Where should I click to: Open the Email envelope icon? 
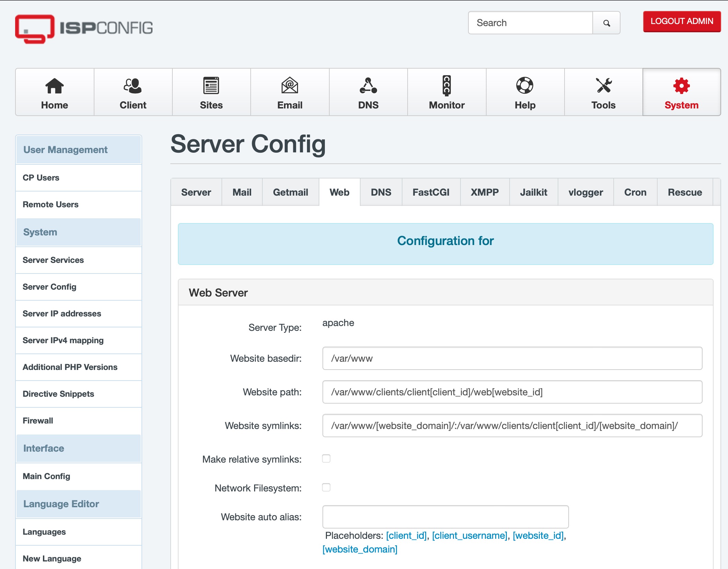(289, 86)
